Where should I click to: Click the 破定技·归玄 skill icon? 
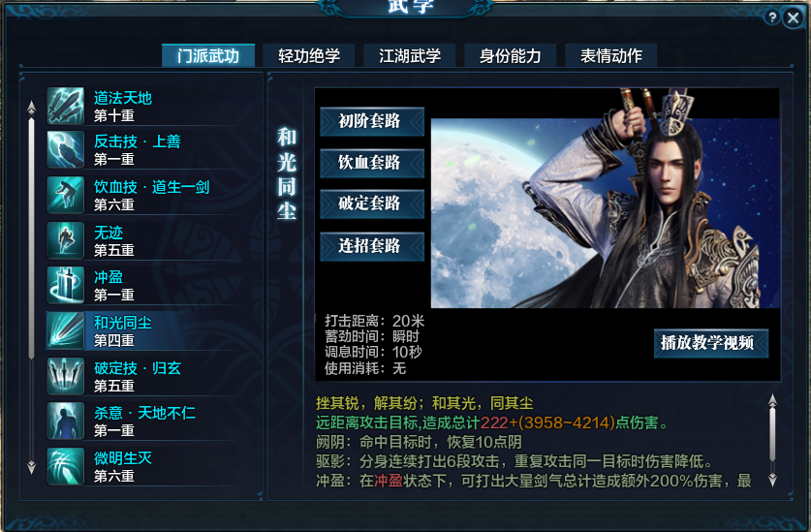point(66,376)
